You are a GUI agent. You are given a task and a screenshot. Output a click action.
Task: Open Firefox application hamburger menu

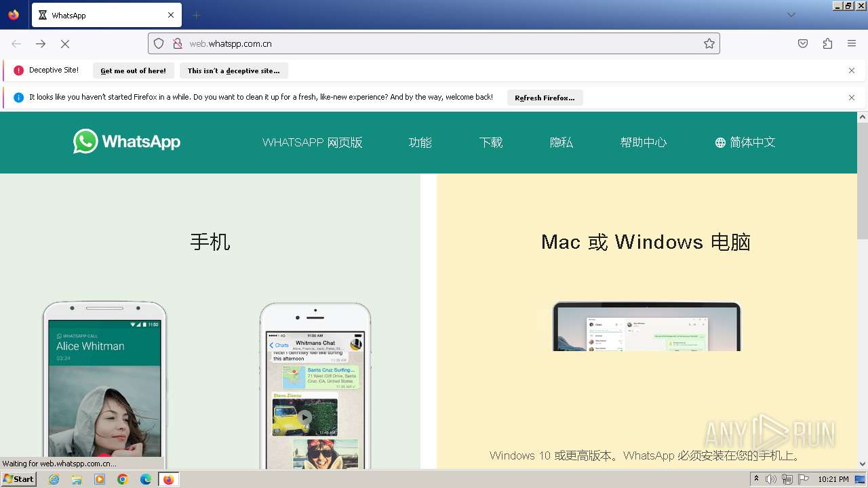[852, 43]
